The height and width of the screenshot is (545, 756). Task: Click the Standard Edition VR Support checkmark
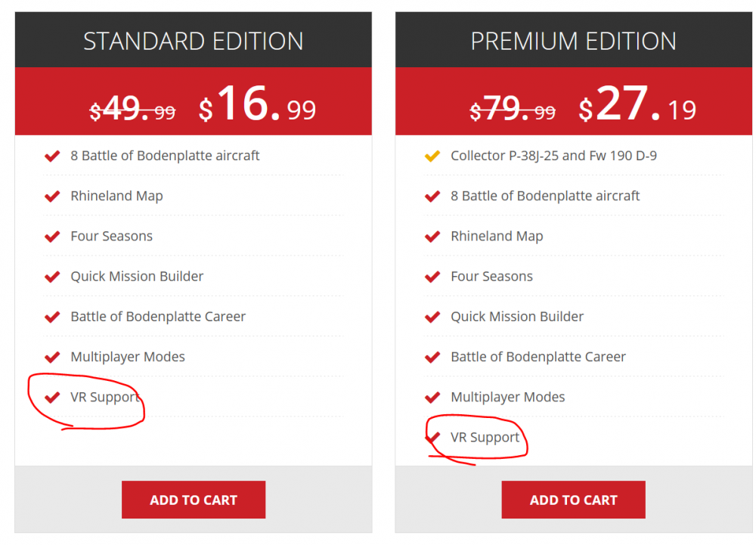coord(52,398)
